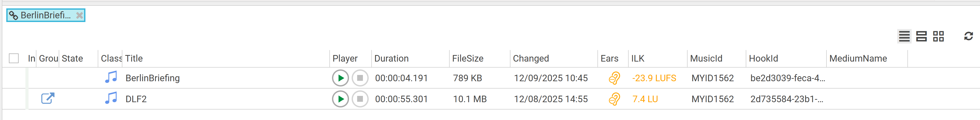Toggle the select-all checkbox in header
The image size is (980, 120).
(x=14, y=58)
